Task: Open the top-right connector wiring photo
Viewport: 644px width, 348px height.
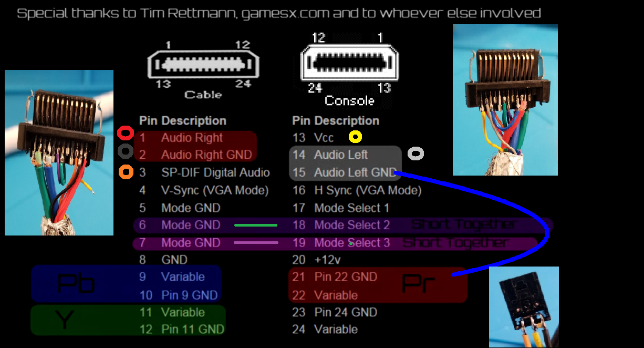Action: coord(505,100)
